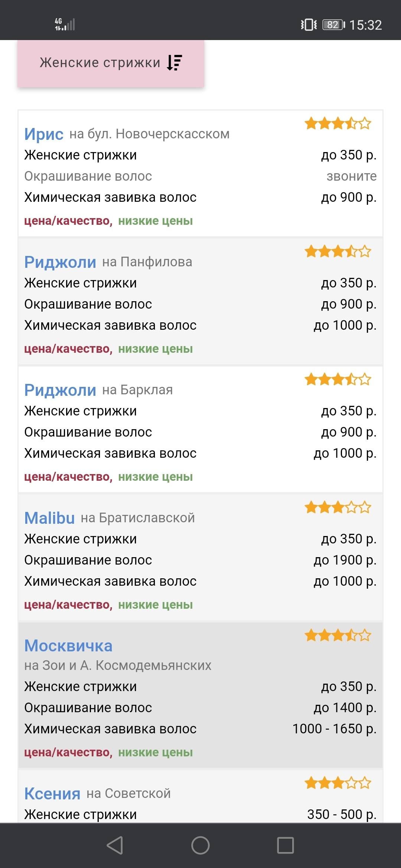401x868 pixels.
Task: Open Риджоли на Панфилова salon page
Action: click(x=60, y=262)
